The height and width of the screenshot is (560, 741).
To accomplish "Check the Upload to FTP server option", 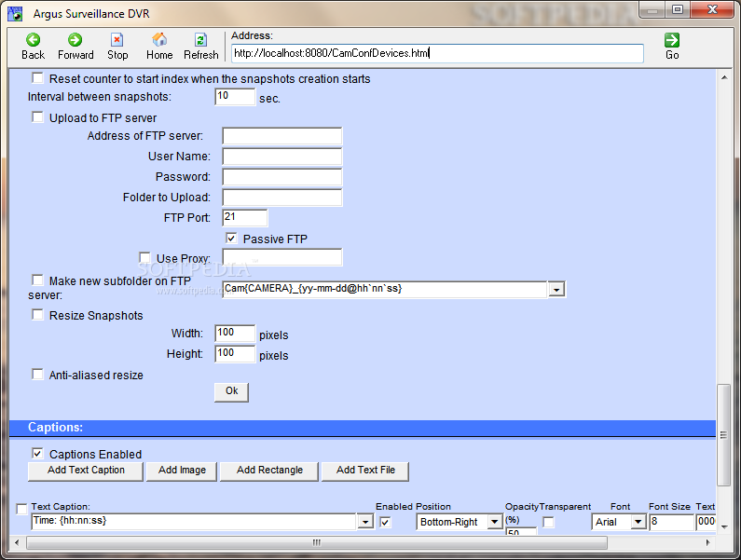I will pos(37,116).
